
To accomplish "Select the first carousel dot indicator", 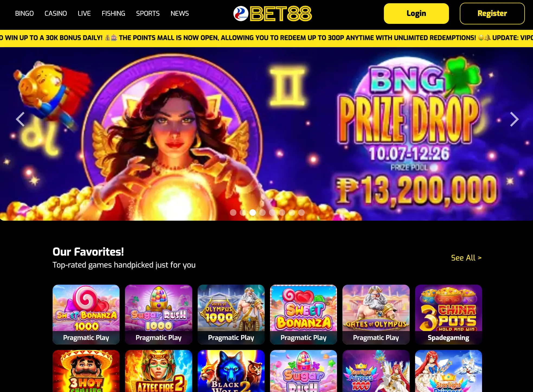I will pyautogui.click(x=233, y=213).
